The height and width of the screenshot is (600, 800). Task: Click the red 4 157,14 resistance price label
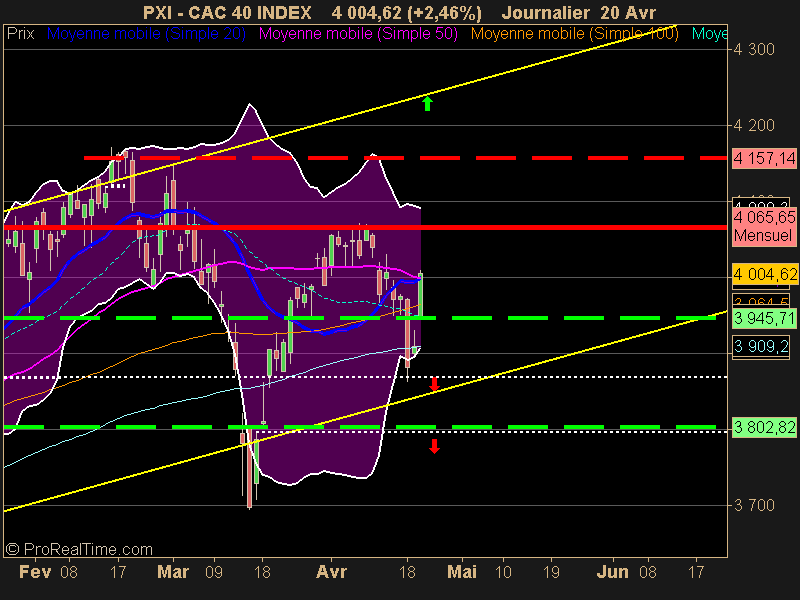[x=764, y=158]
